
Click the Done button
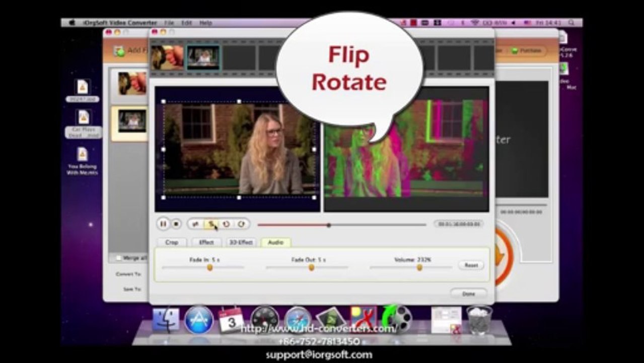coord(468,293)
